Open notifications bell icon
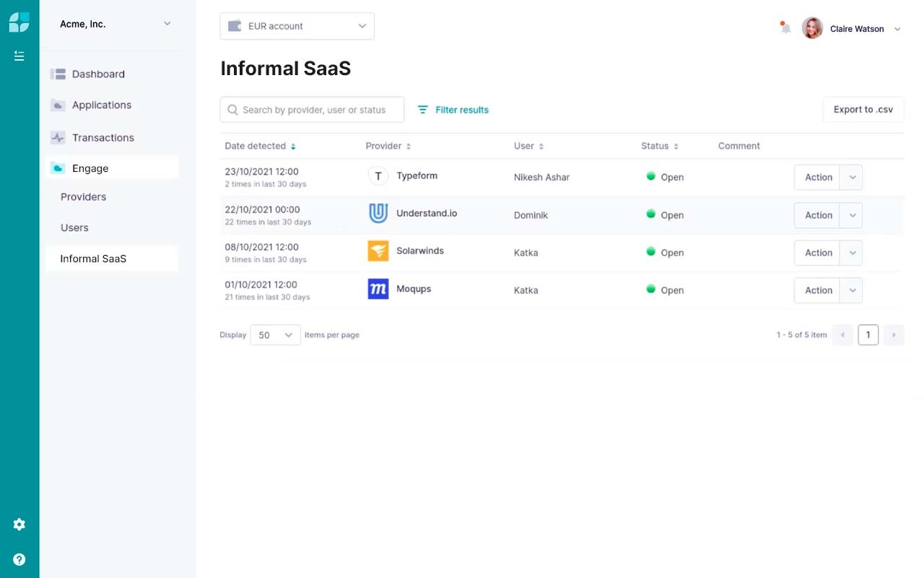This screenshot has width=924, height=578. click(x=785, y=28)
